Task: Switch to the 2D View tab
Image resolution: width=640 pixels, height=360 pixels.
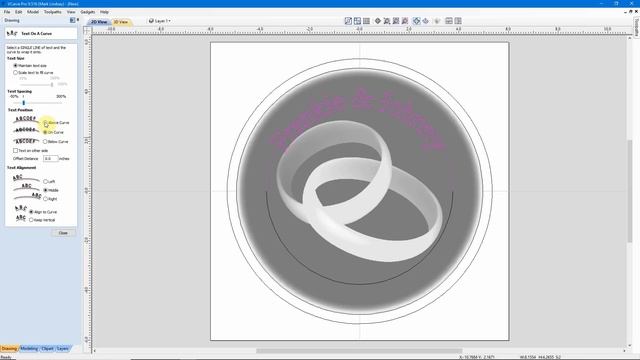Action: tap(99, 22)
